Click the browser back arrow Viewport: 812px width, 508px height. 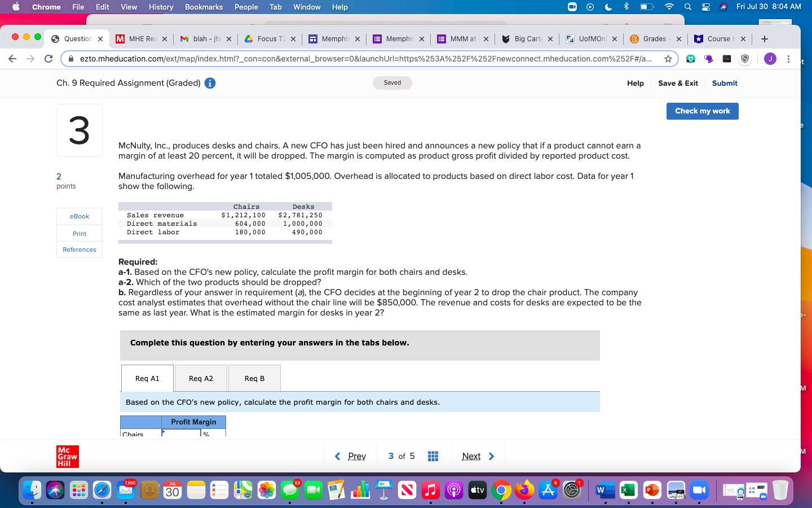(x=12, y=58)
